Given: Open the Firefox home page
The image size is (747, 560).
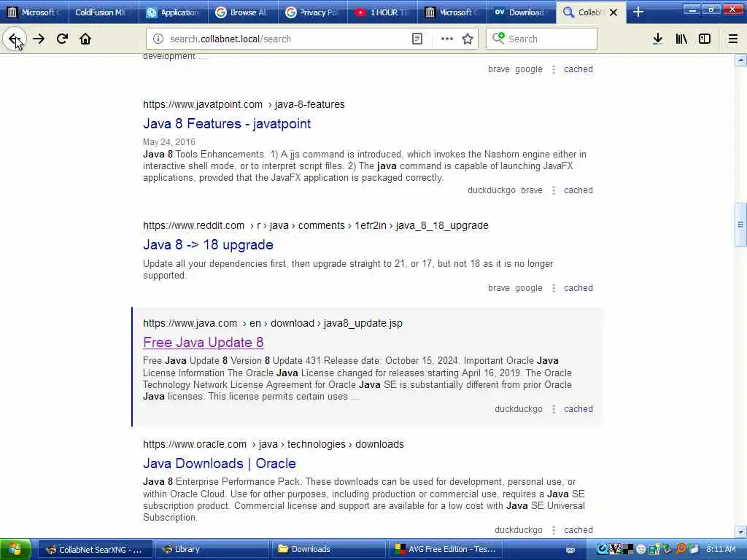Looking at the screenshot, I should [85, 39].
